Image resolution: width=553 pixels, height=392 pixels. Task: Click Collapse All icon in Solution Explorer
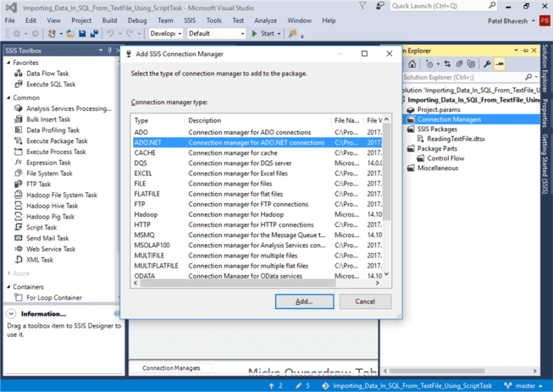pyautogui.click(x=459, y=64)
